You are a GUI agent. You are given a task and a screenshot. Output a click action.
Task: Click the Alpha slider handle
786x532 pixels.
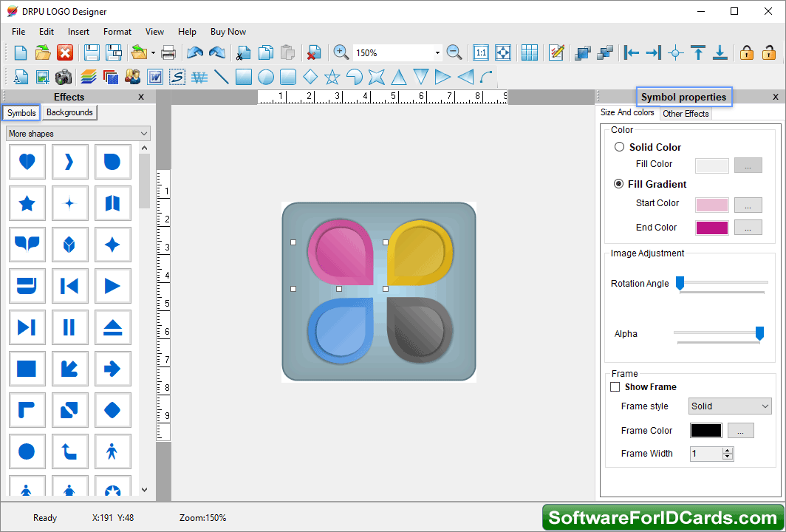coord(759,333)
